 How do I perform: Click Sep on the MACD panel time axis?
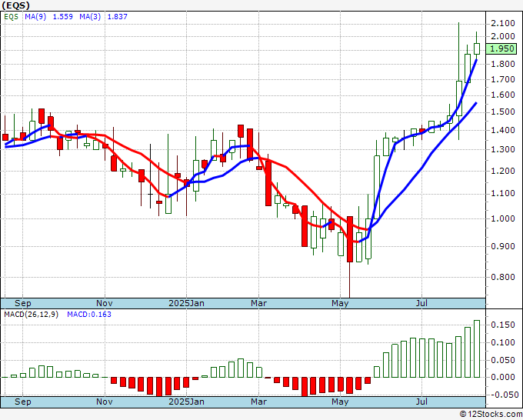(x=22, y=402)
